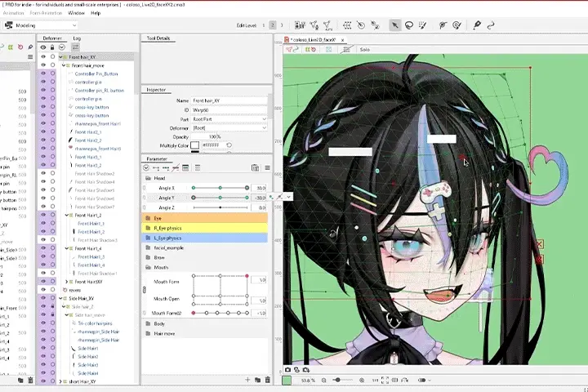Click the Angle X value field
This screenshot has height=392, width=588.
(259, 188)
